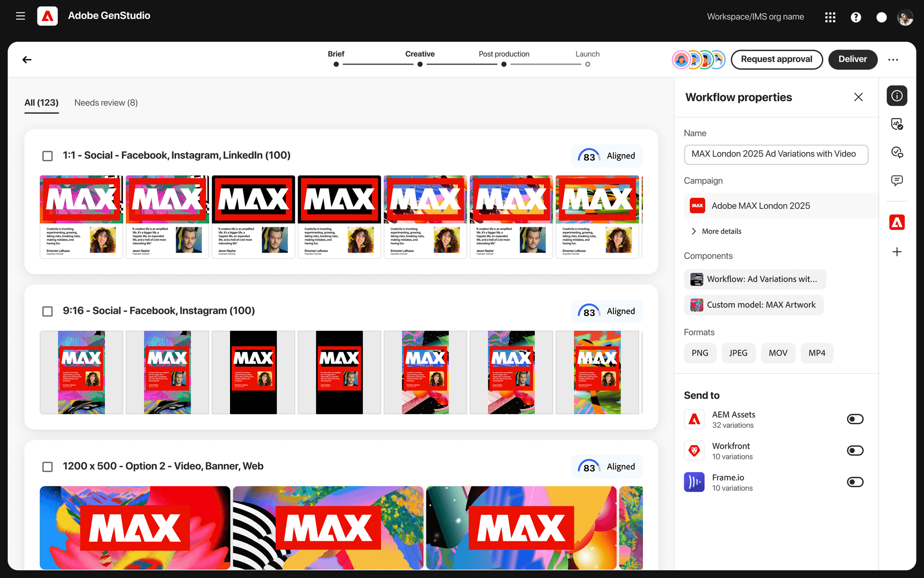
Task: Open the approval checkmark chat icon
Action: pos(897,152)
